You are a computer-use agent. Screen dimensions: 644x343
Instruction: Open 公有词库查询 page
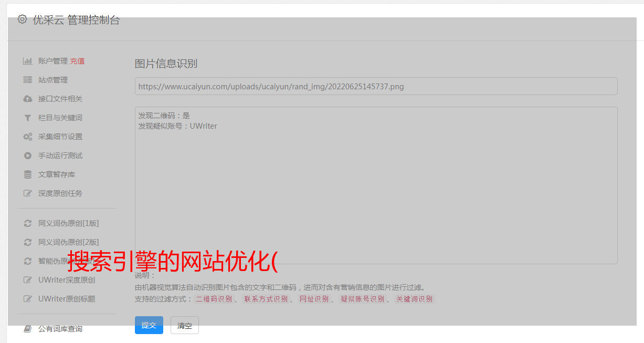(60, 329)
